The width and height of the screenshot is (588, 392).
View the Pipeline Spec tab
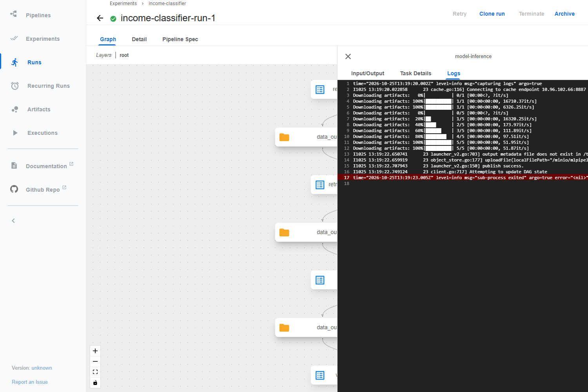[180, 39]
